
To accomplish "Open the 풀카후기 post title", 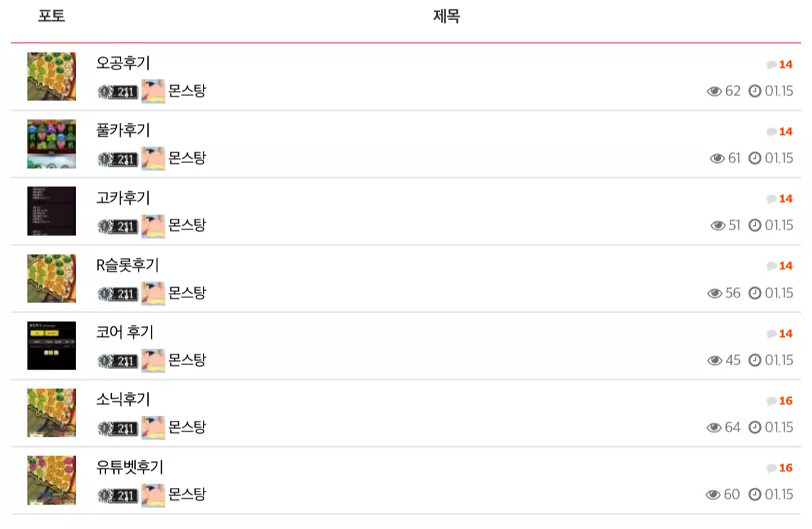I will point(123,130).
